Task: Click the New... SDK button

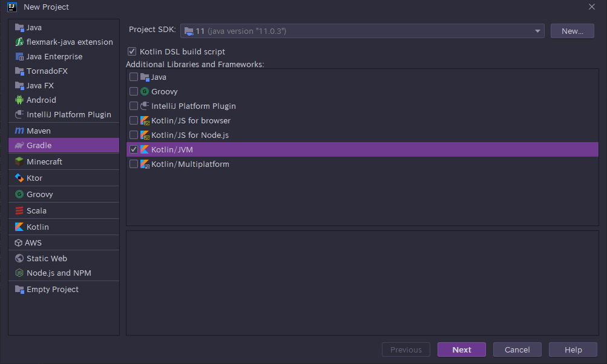Action: (572, 31)
